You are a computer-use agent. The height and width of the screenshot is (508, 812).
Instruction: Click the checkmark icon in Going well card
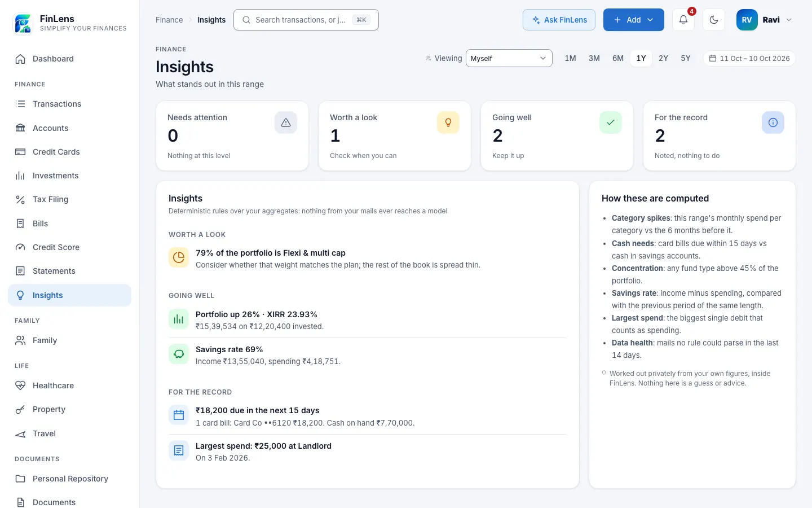click(x=611, y=122)
